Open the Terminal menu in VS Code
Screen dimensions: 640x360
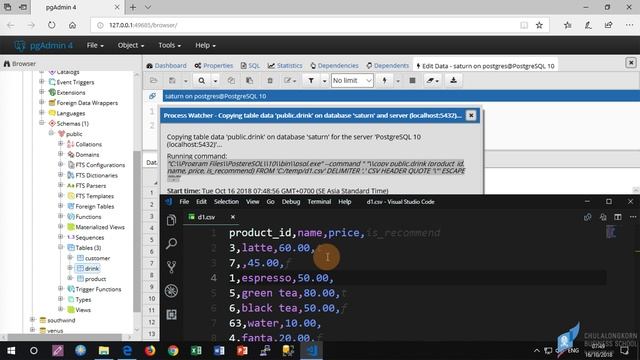coord(319,202)
